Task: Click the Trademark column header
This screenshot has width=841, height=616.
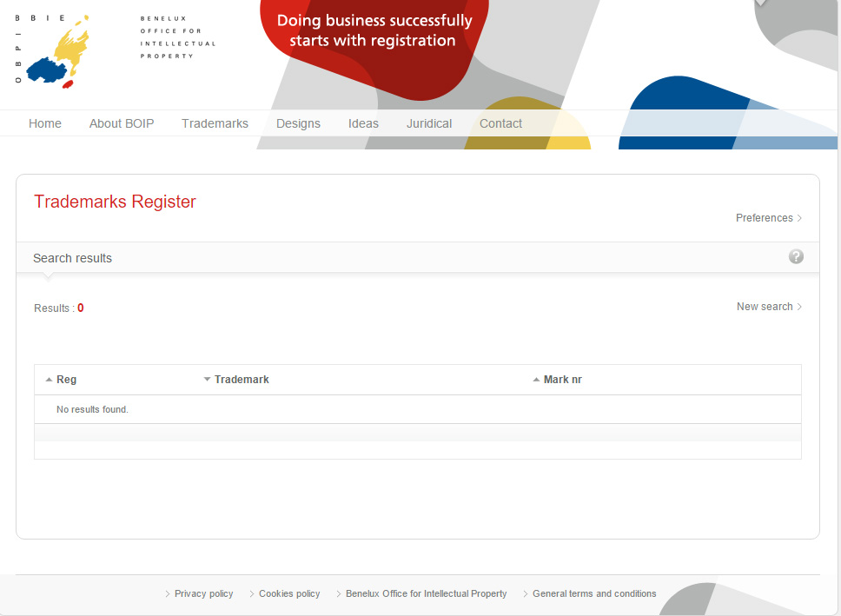Action: coord(242,380)
